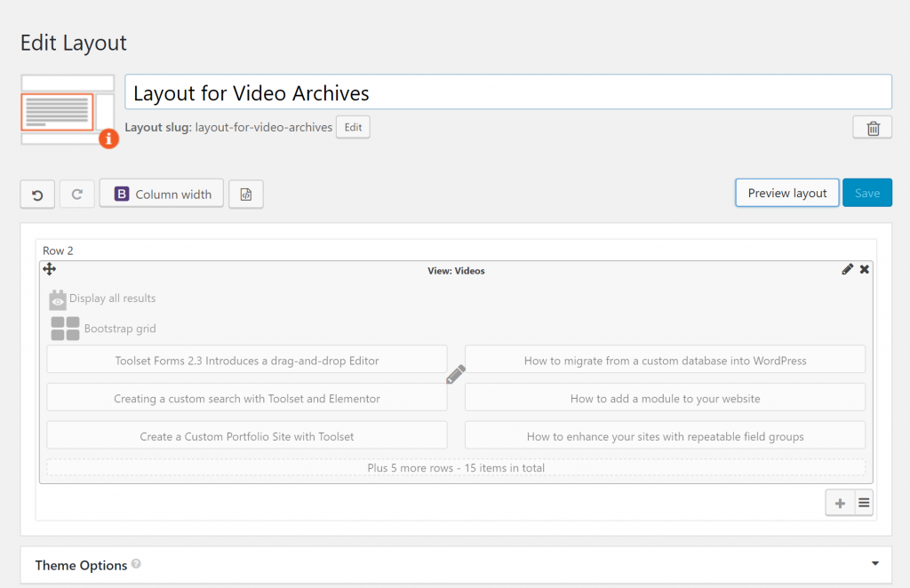
Task: Remove the View: Videos cell with the X
Action: click(x=864, y=269)
